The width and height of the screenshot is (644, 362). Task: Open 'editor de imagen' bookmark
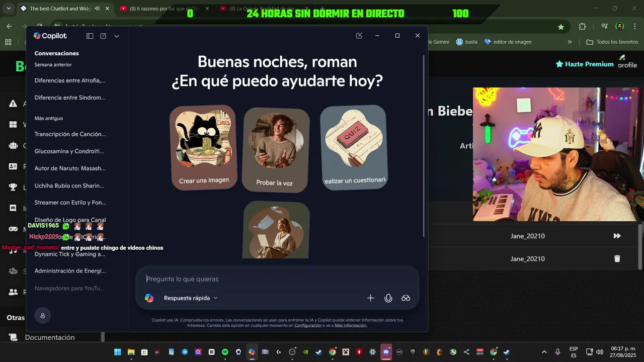click(508, 42)
